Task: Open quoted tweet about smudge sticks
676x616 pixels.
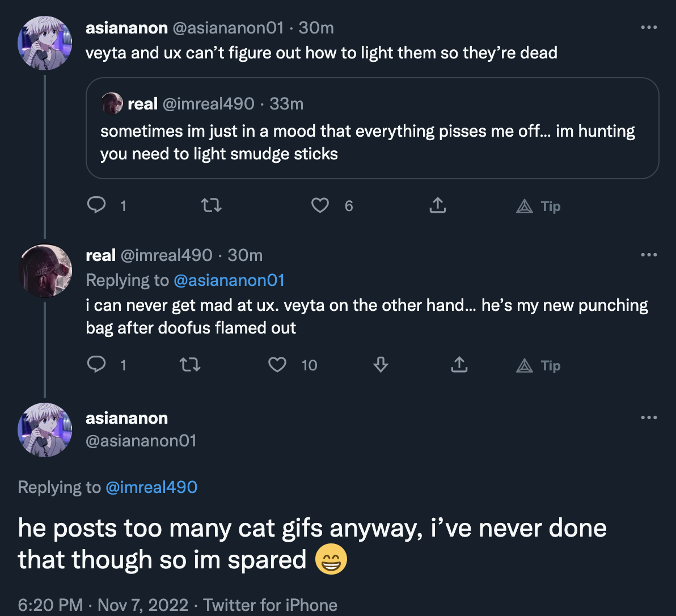Action: click(x=373, y=128)
